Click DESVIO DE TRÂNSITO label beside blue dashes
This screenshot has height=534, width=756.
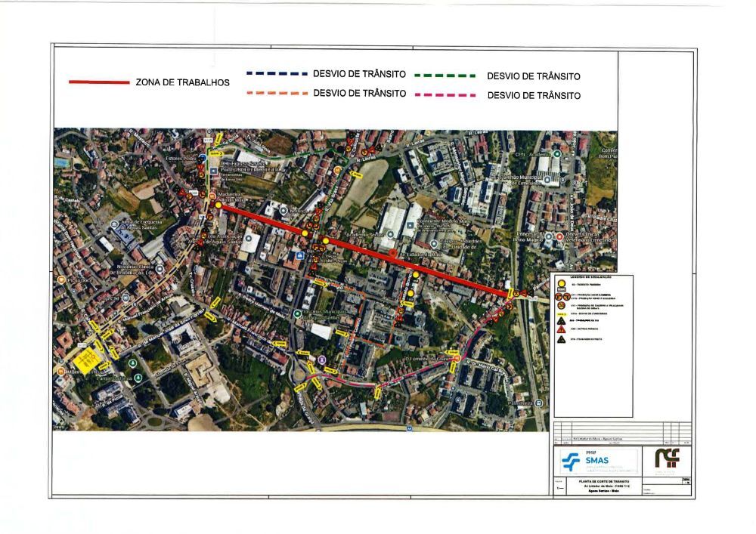pos(359,74)
